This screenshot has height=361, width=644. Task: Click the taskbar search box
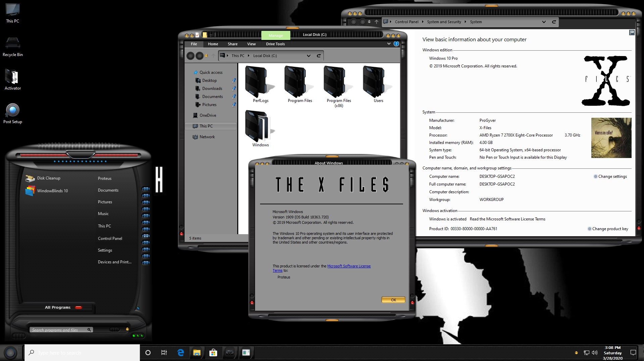[x=82, y=353]
